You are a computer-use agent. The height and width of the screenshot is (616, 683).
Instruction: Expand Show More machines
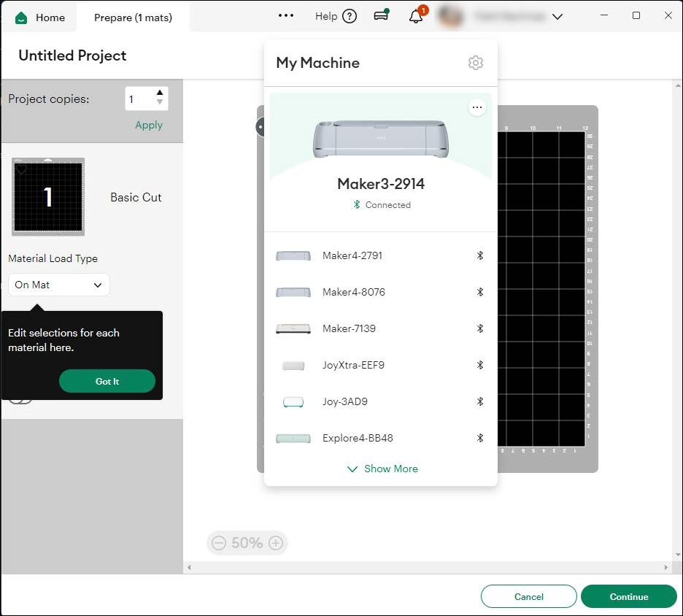[x=382, y=469]
